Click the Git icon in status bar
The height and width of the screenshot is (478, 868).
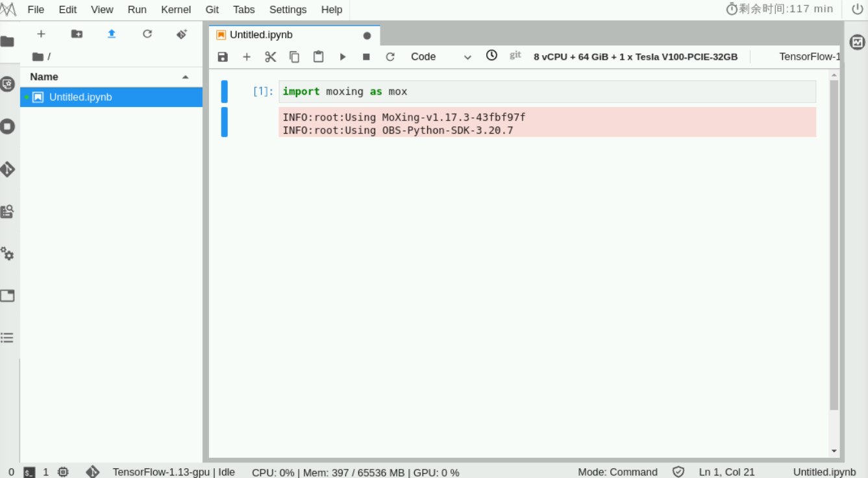click(x=93, y=472)
